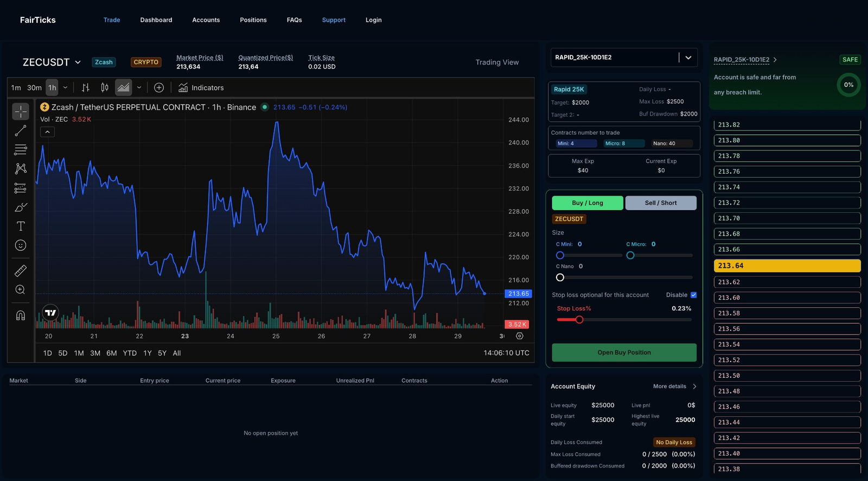Expand RAPID_25K-10D1E2 account status chevron
The image size is (868, 481).
(775, 60)
